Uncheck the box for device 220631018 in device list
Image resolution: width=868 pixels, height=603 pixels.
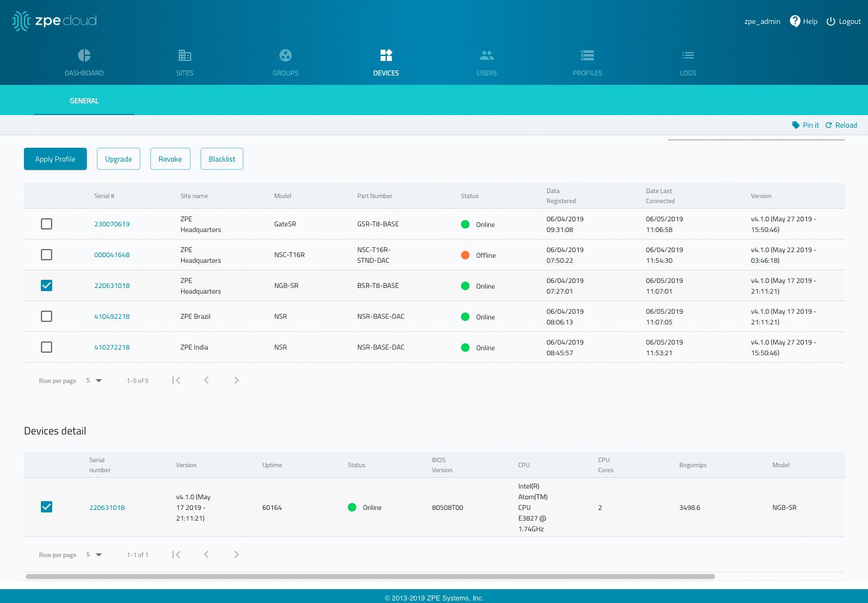(47, 285)
